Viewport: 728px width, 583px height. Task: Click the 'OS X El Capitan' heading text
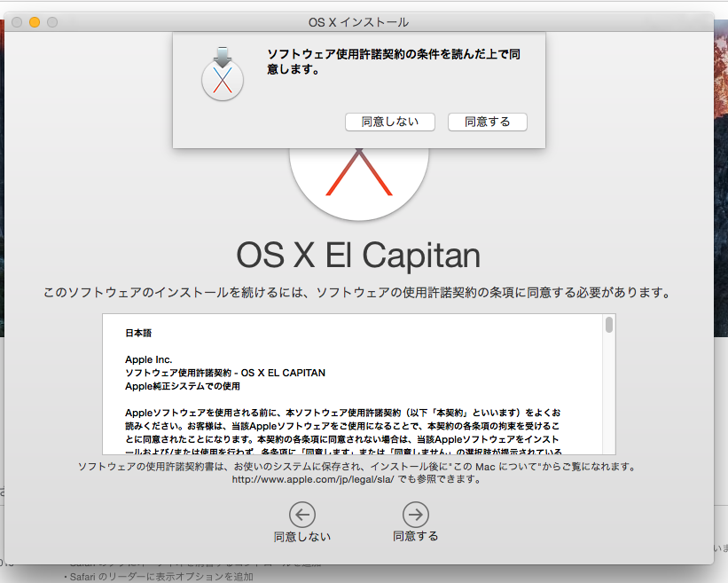point(358,256)
